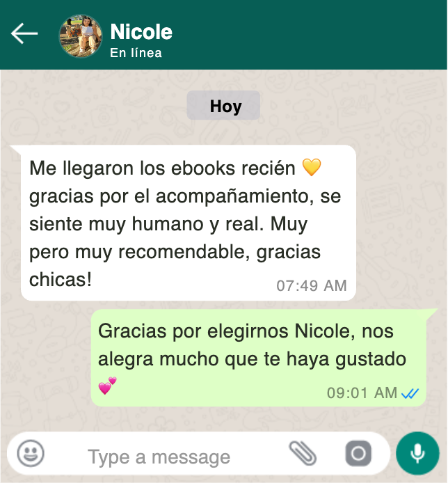This screenshot has height=483, width=448.
Task: Select the green "Gracias por elegirnos" reply
Action: tap(259, 358)
